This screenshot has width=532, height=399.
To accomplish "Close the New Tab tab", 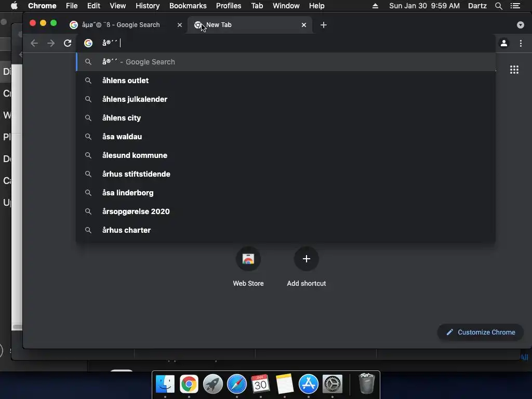I will point(304,25).
